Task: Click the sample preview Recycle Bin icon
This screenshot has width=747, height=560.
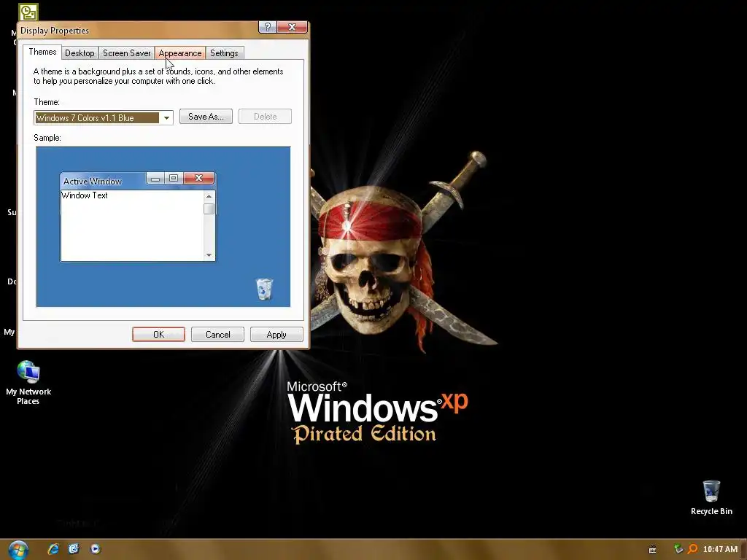Action: tap(264, 289)
